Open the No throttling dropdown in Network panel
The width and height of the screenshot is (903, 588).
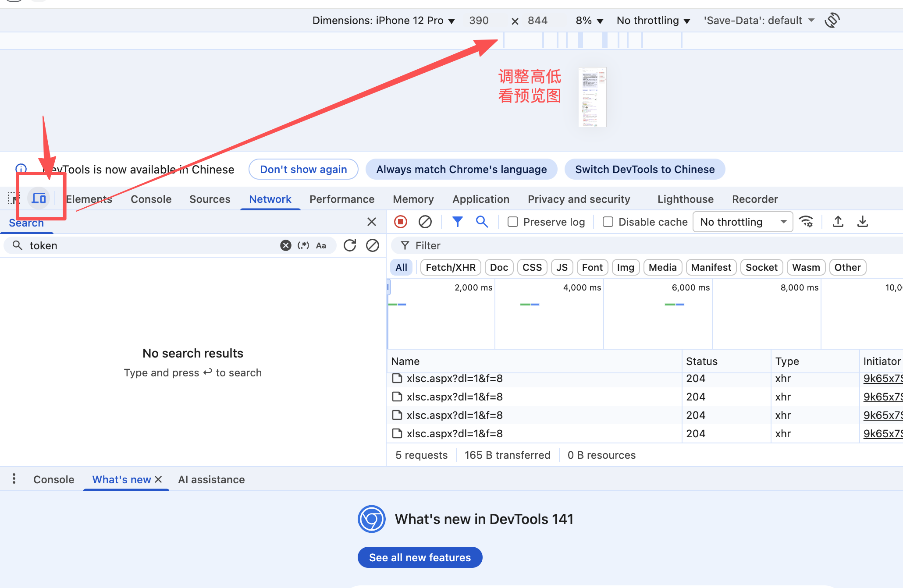(x=743, y=222)
